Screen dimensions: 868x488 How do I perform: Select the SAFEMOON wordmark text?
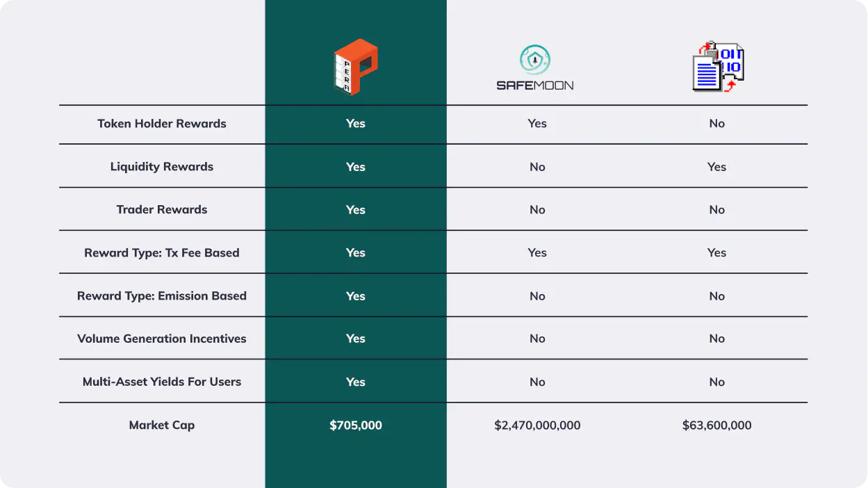coord(535,86)
